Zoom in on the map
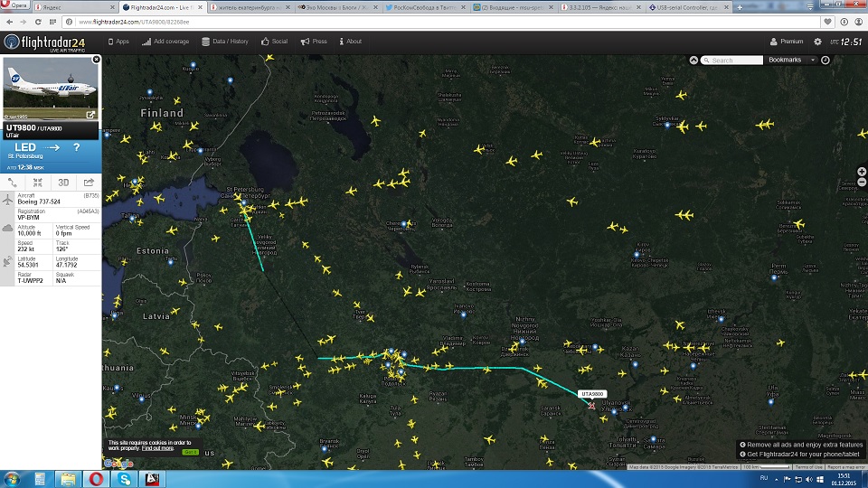Image resolution: width=868 pixels, height=488 pixels. [x=862, y=172]
